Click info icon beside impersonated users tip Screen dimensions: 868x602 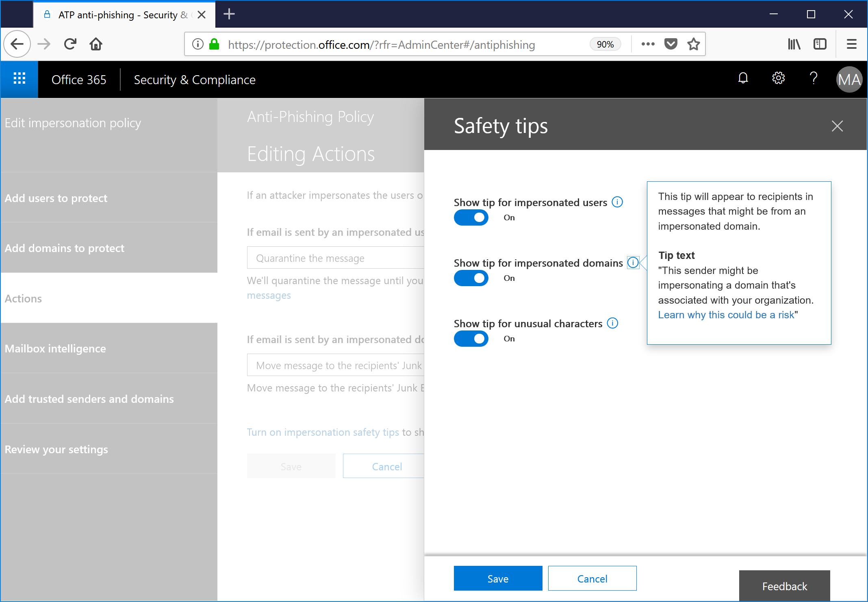pos(617,202)
